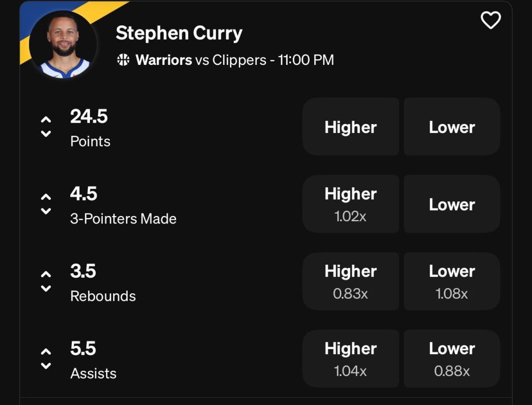Pick Lower at 1.08x for Rebounds
532x405 pixels.
click(451, 281)
